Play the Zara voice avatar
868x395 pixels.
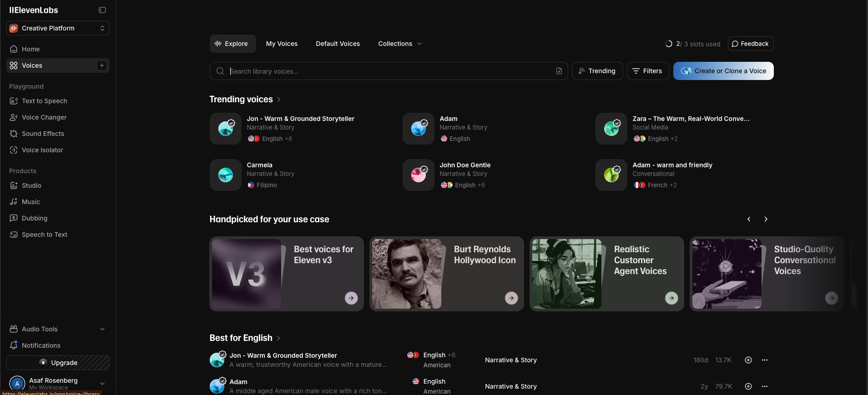point(611,129)
